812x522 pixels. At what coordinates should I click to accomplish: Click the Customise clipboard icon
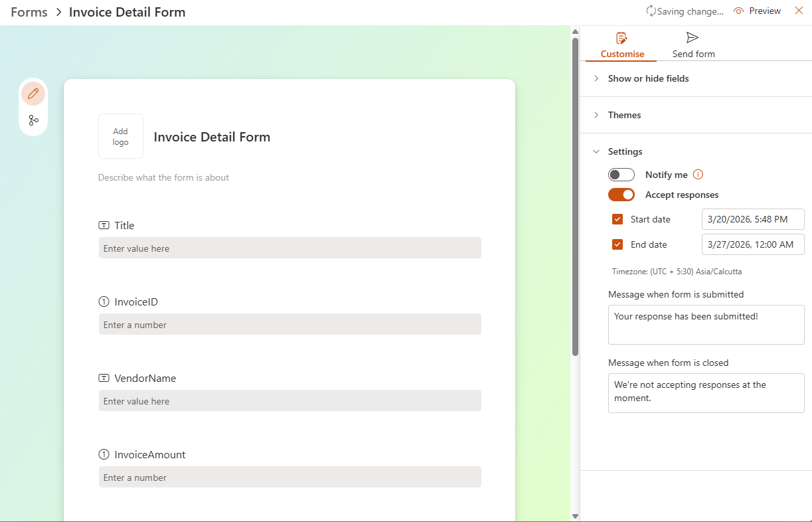622,38
